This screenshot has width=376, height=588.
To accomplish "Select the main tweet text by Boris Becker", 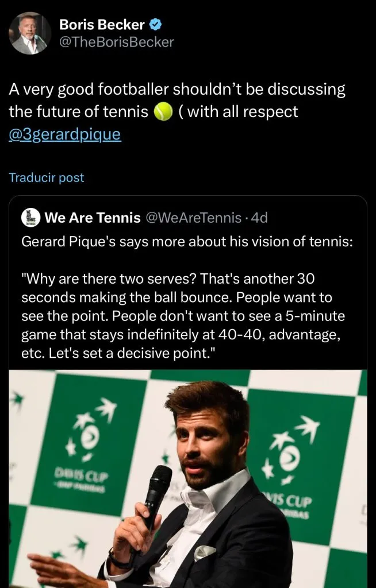I will point(172,89).
